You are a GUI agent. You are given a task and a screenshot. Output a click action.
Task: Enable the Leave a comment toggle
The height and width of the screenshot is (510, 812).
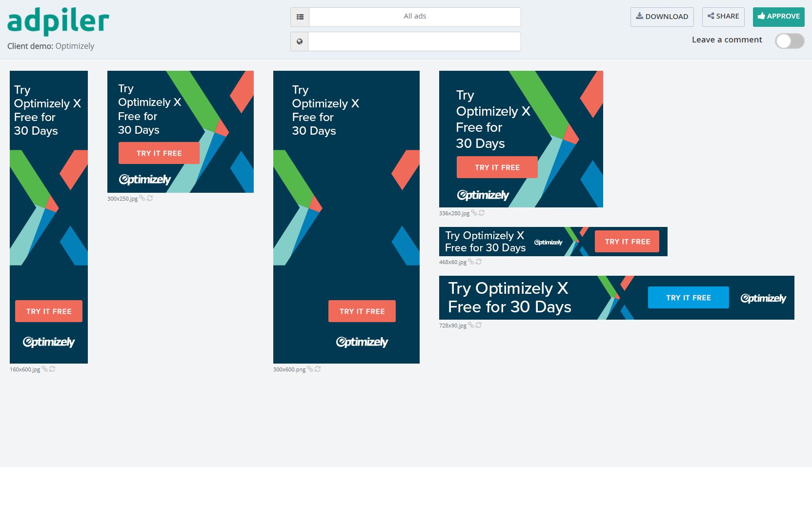point(789,41)
